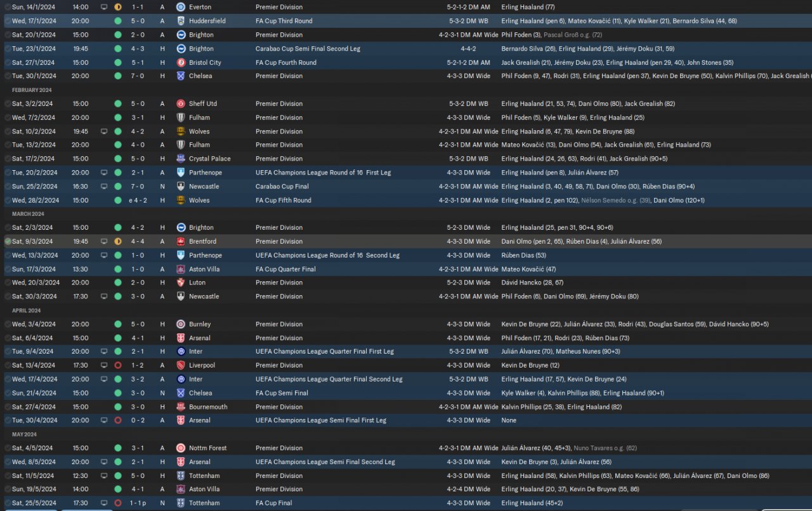Click the Luton club badge
This screenshot has height=511, width=812.
[x=181, y=282]
